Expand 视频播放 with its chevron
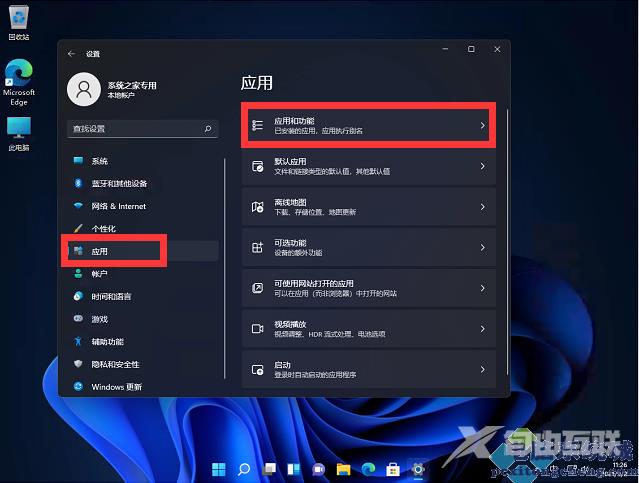Viewport: 639px width, 483px height. coord(483,329)
